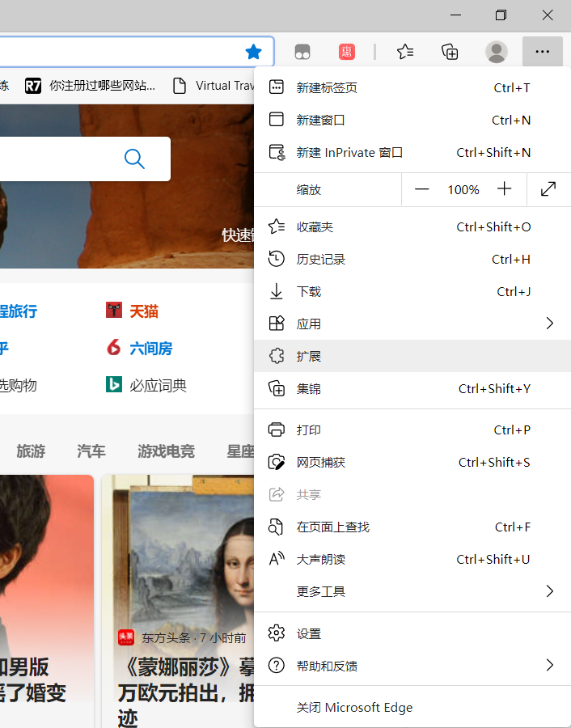Open 下载 menu entry
This screenshot has width=571, height=728.
(x=412, y=291)
